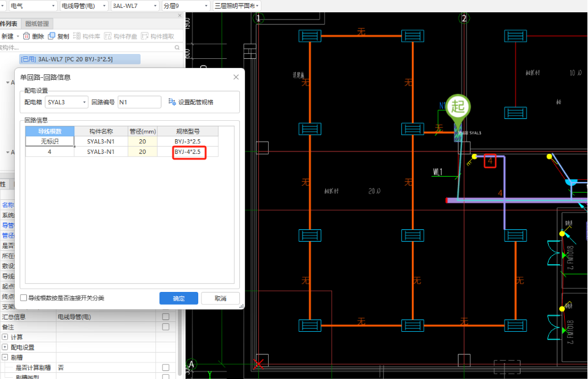Viewport: 588px width, 379px height.
Task: Open the 新建 dropdown arrow
Action: point(18,36)
